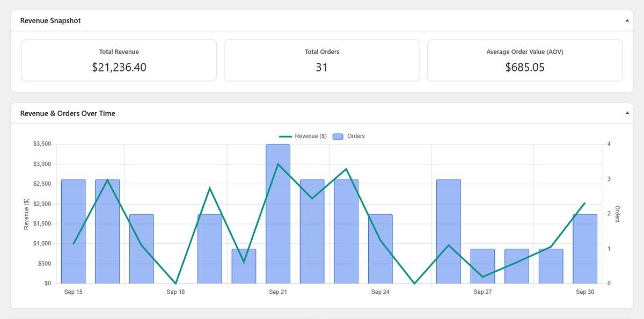Click the Revenue & Orders Over Time title
This screenshot has width=644, height=319.
point(68,113)
